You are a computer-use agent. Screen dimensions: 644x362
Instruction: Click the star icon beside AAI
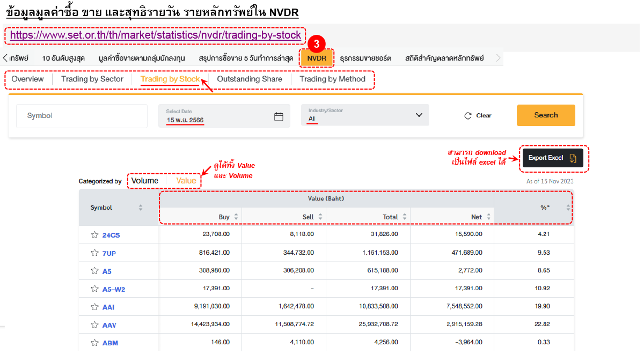tap(94, 307)
